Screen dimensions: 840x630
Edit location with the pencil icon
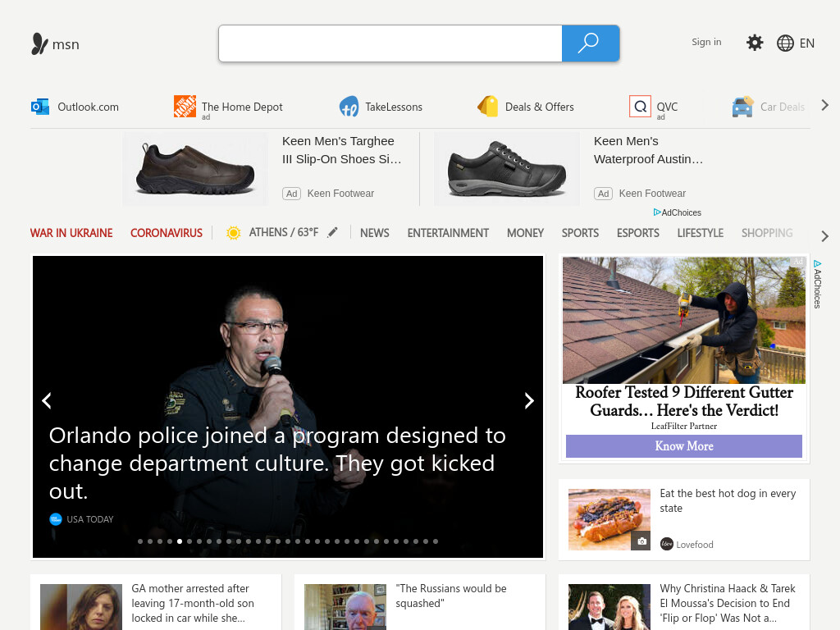[333, 232]
